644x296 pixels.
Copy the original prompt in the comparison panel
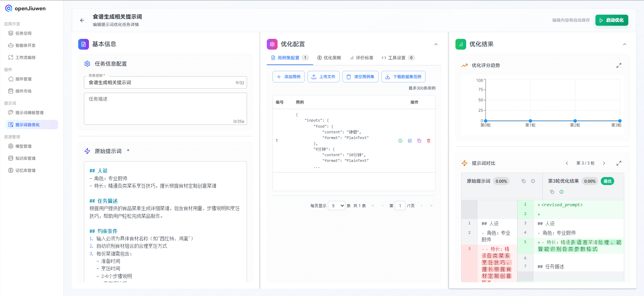(523, 181)
